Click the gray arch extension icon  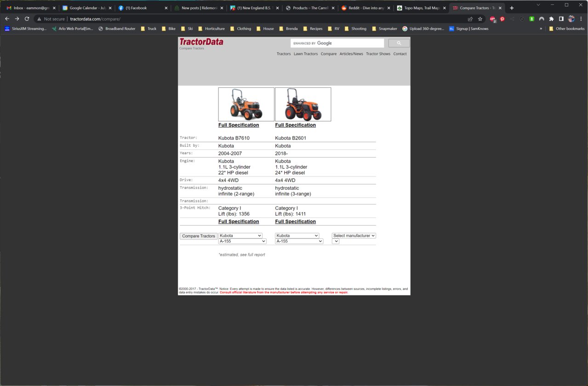click(x=542, y=19)
